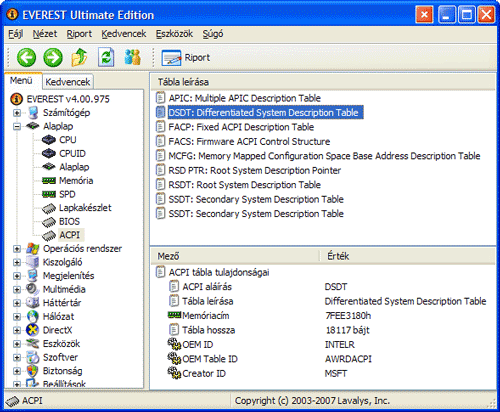
Task: Click the Számítógép computer icon
Action: [x=33, y=113]
